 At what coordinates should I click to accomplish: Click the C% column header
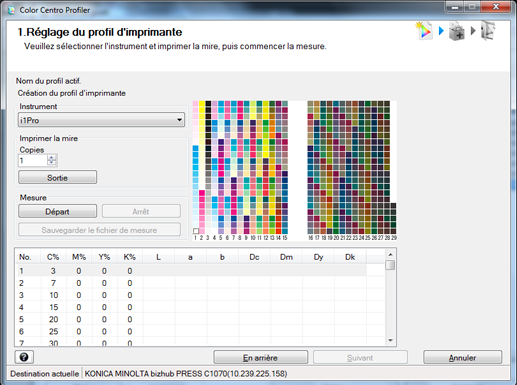pos(53,257)
